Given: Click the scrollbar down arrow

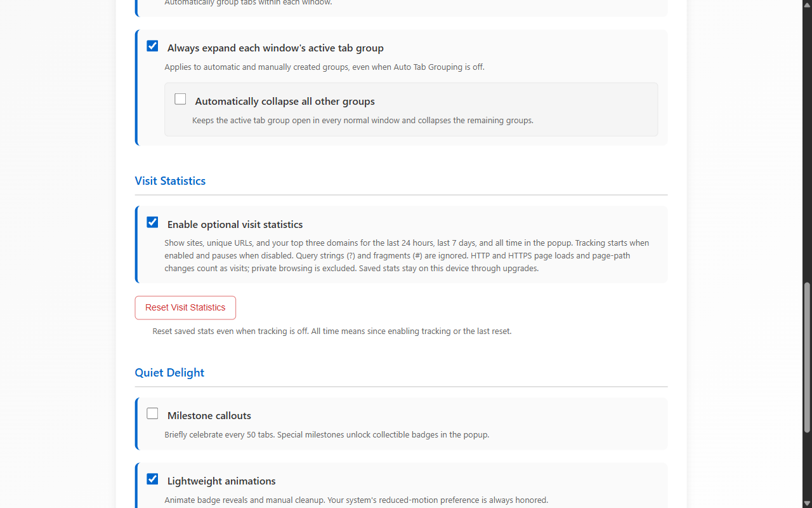Looking at the screenshot, I should click(x=807, y=503).
